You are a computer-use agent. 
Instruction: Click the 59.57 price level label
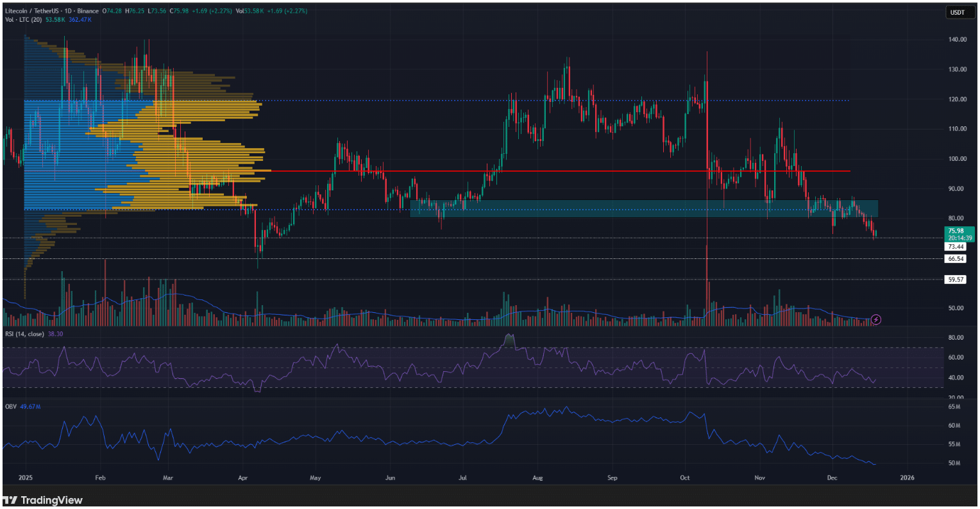(x=955, y=280)
